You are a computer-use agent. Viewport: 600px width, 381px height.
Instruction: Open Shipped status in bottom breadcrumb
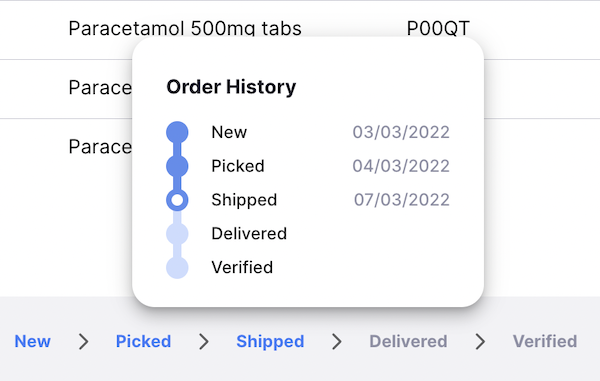(x=270, y=342)
